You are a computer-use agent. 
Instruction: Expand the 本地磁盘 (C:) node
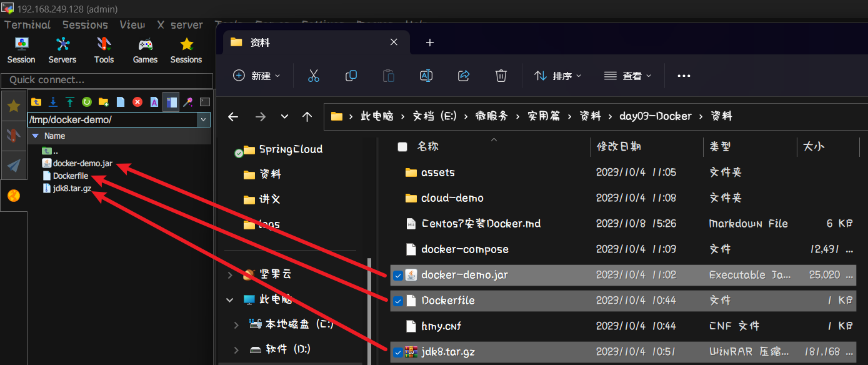point(236,324)
